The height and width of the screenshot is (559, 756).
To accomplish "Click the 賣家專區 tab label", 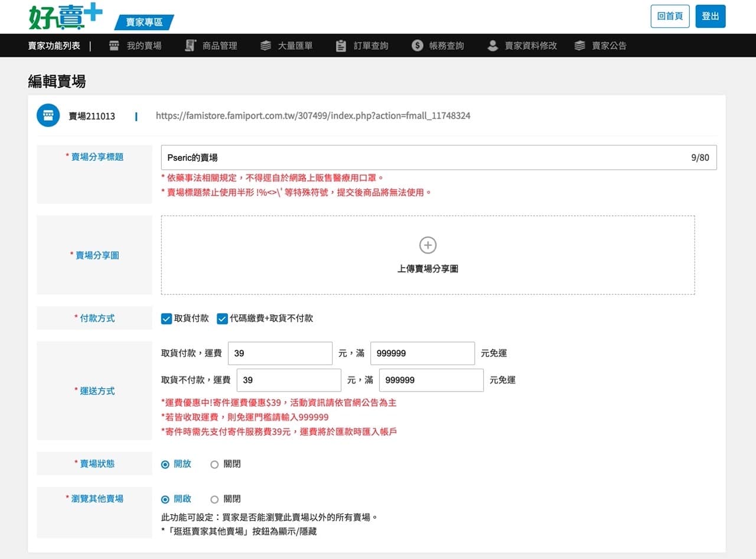I will click(x=144, y=22).
